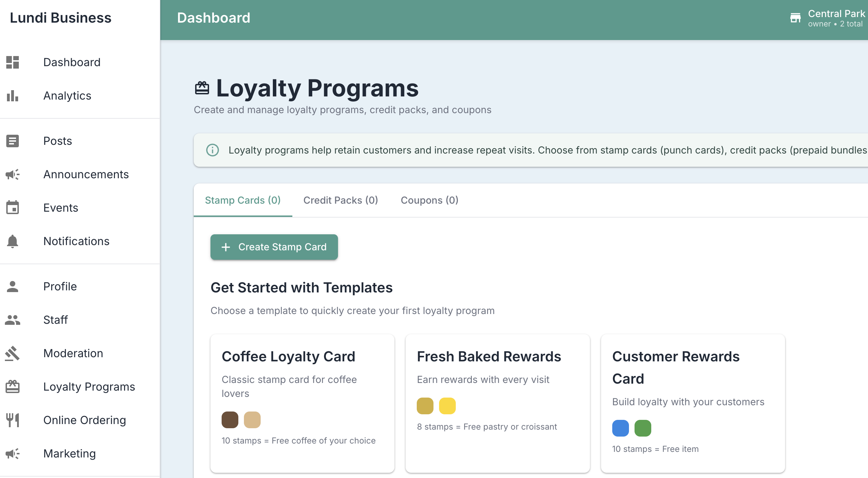Click the brown stamp color swatch
Viewport: 868px width, 478px height.
(230, 420)
